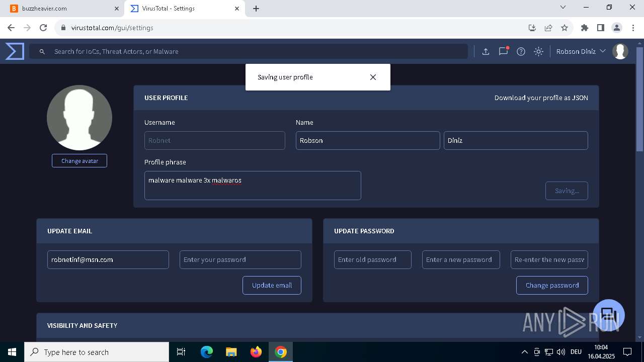The image size is (644, 362).
Task: Click last name field Diniz
Action: click(x=516, y=140)
